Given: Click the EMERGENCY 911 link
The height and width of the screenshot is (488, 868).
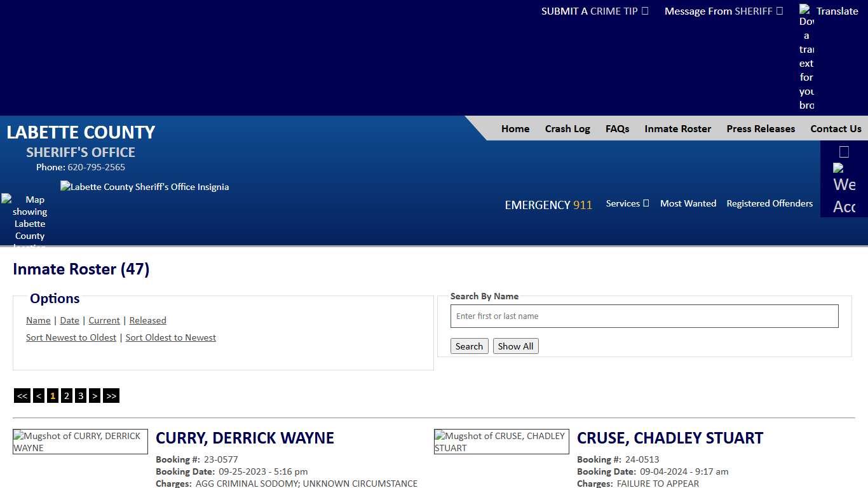Looking at the screenshot, I should point(548,205).
